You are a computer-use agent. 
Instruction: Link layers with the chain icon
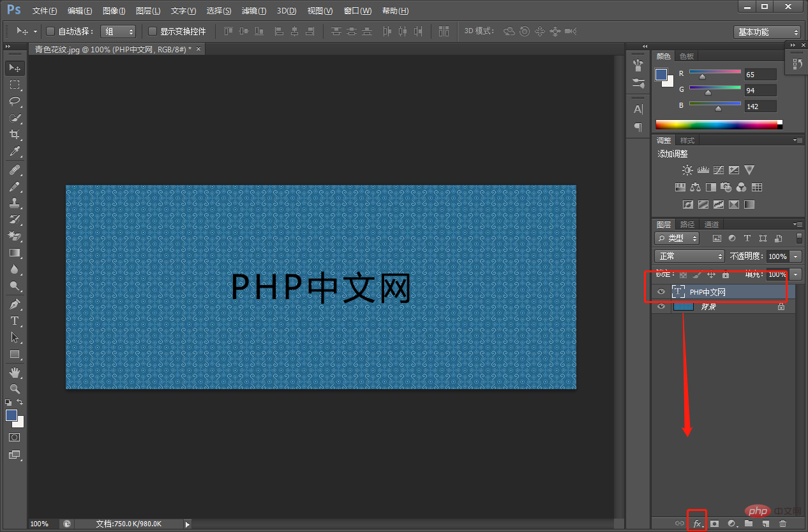680,524
